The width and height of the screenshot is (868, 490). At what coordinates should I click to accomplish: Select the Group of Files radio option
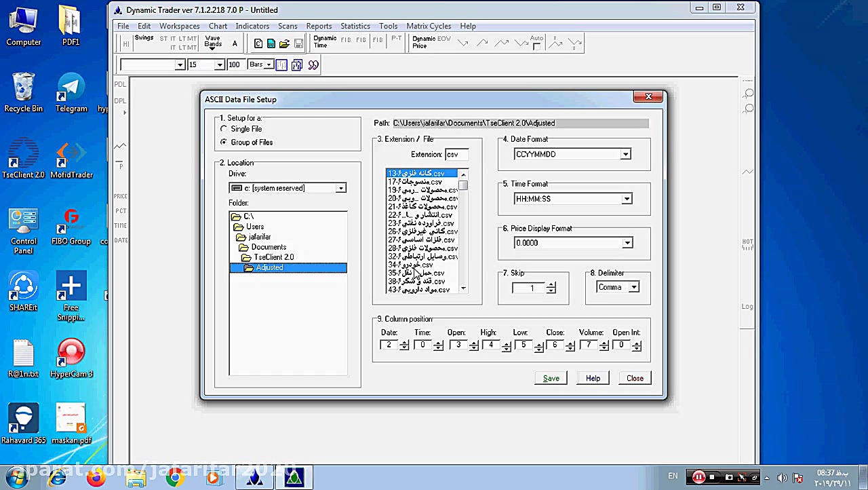click(x=224, y=143)
